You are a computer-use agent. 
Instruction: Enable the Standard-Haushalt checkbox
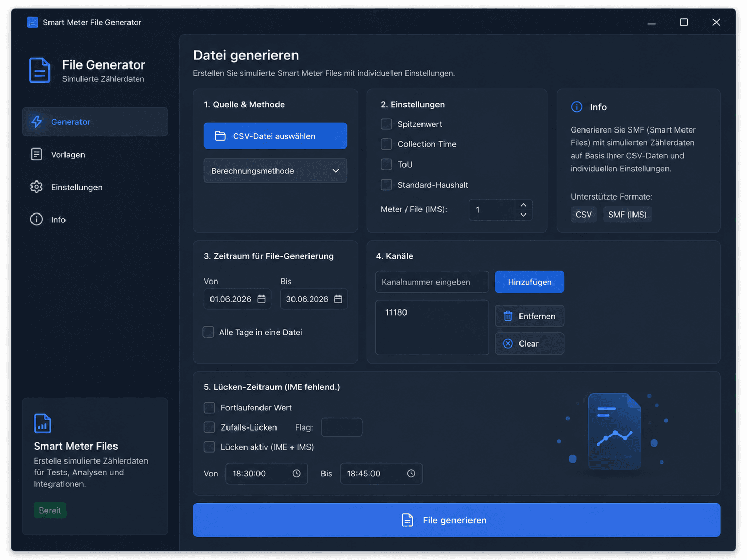tap(386, 184)
